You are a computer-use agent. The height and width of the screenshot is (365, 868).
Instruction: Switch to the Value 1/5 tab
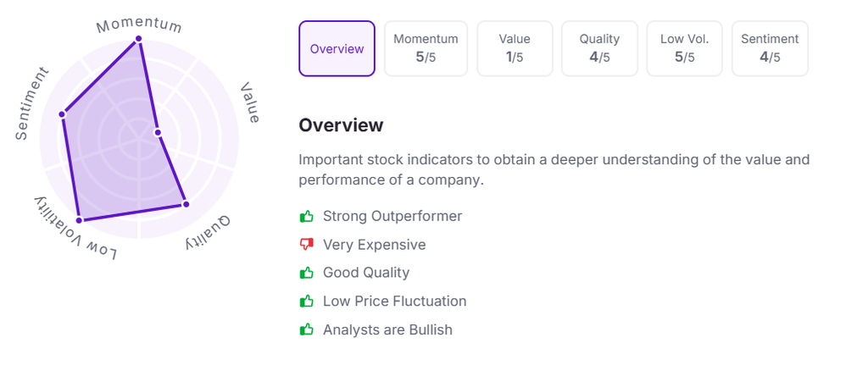pyautogui.click(x=515, y=48)
